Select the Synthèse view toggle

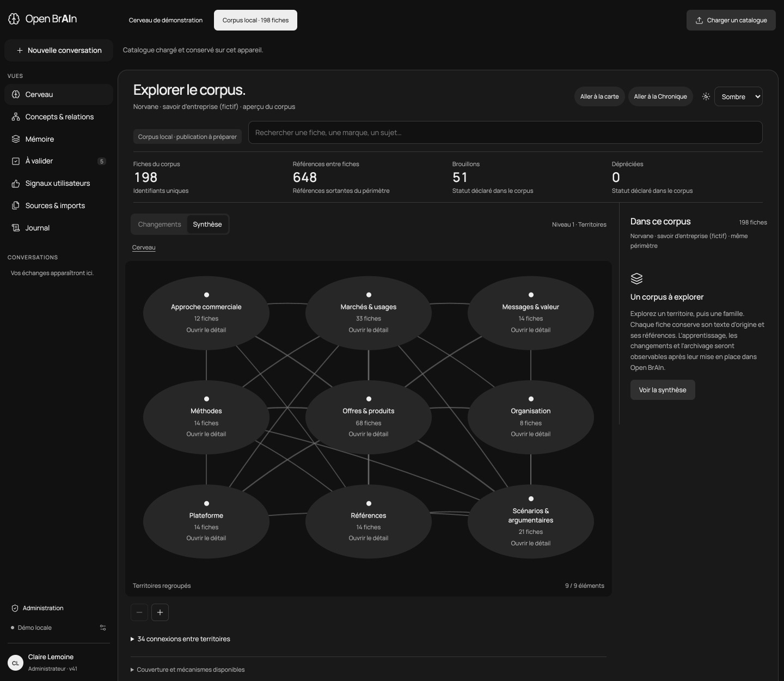click(x=207, y=224)
